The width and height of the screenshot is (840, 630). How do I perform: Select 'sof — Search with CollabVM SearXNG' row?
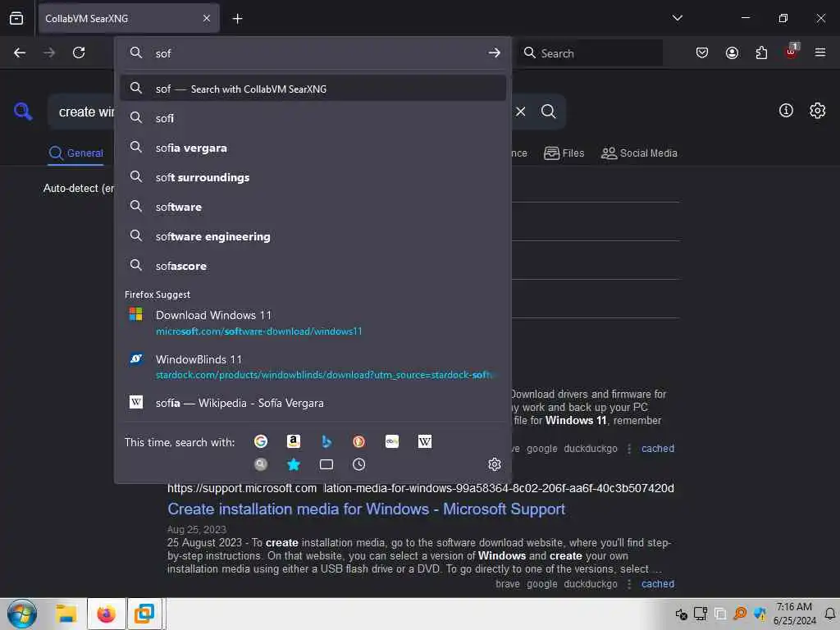click(x=313, y=89)
